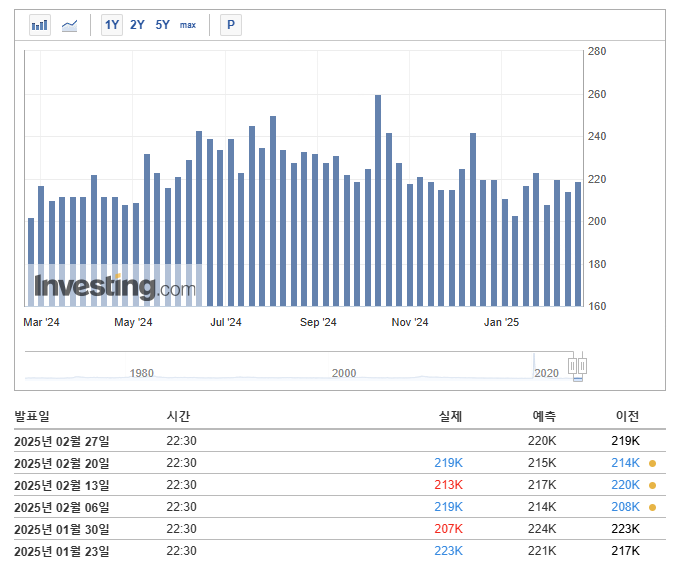Click forecast value 215K

click(542, 462)
